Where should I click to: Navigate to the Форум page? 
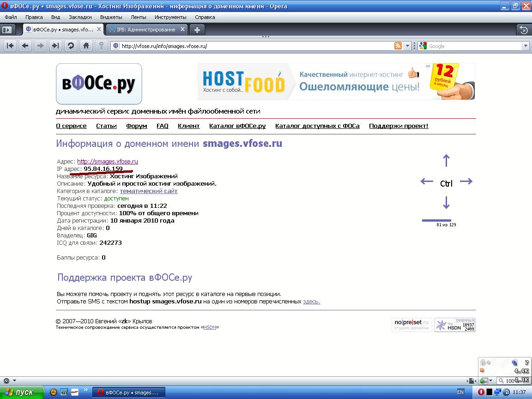tap(136, 126)
